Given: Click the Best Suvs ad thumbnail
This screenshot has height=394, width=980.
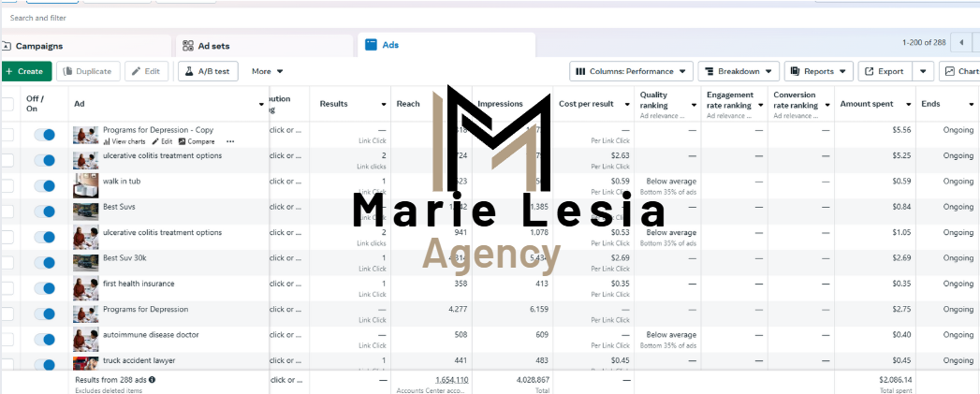Looking at the screenshot, I should click(x=85, y=212).
